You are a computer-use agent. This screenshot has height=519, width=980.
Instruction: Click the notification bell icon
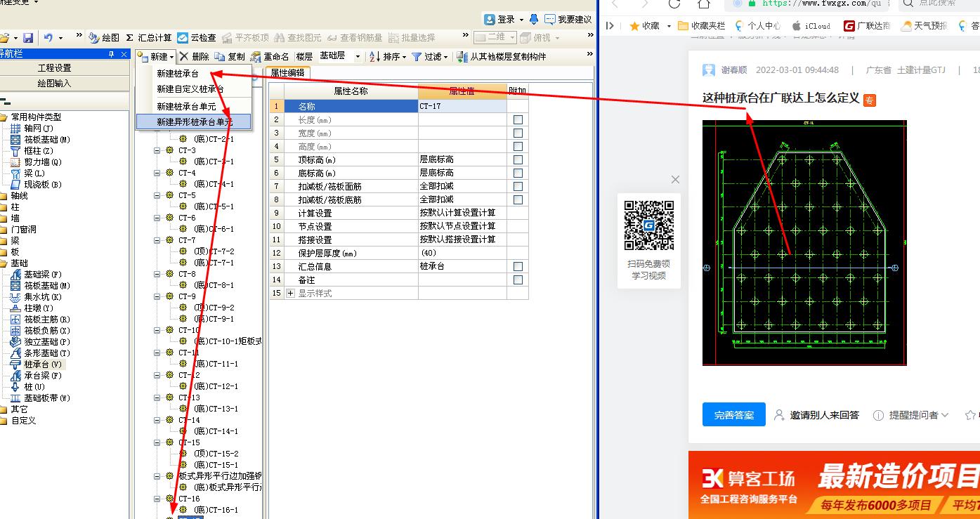(534, 19)
